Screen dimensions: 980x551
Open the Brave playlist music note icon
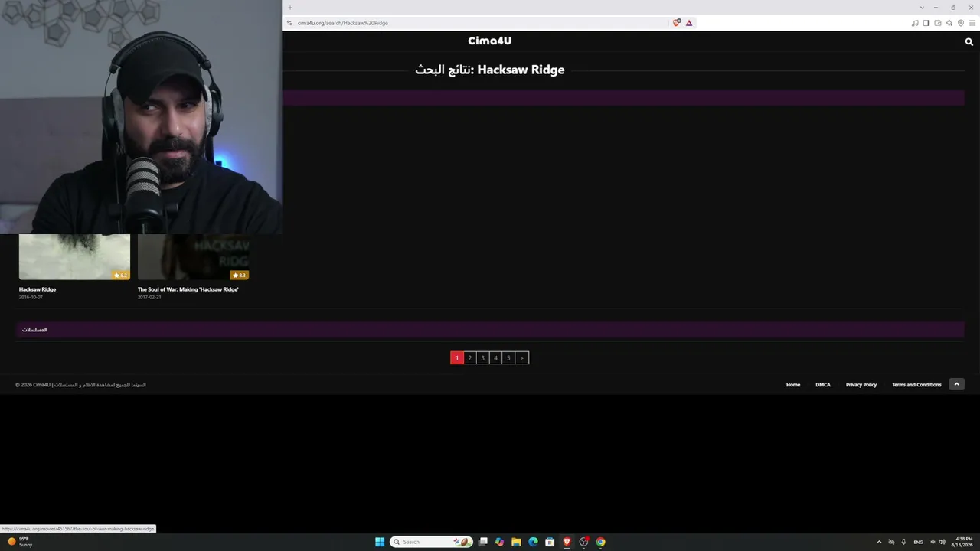pyautogui.click(x=915, y=23)
